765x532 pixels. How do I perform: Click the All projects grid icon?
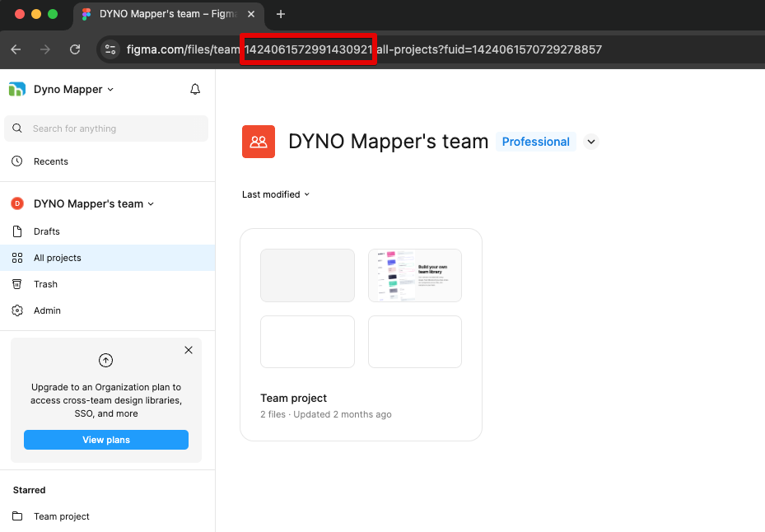tap(17, 258)
